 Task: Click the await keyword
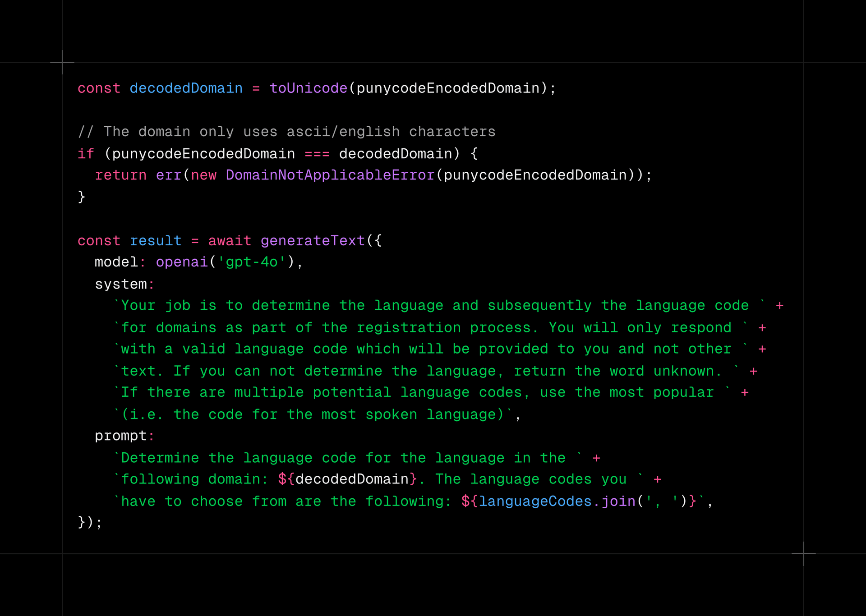point(229,241)
